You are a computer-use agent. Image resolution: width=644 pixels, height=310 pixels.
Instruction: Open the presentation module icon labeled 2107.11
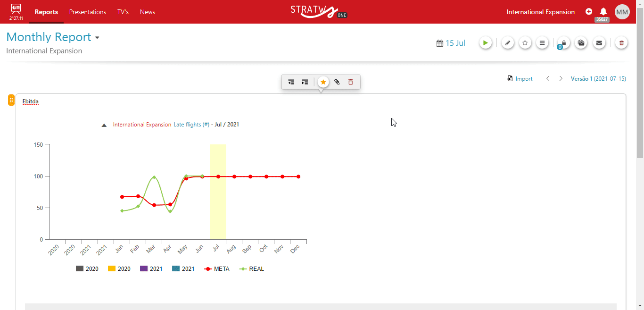(16, 12)
